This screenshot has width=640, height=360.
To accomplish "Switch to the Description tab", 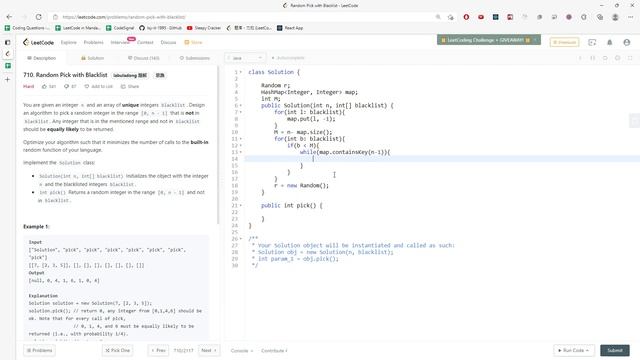I will [42, 58].
